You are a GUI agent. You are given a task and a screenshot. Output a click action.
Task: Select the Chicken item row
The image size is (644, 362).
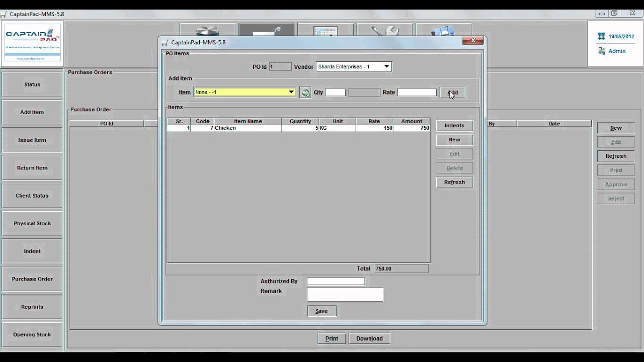click(x=298, y=128)
